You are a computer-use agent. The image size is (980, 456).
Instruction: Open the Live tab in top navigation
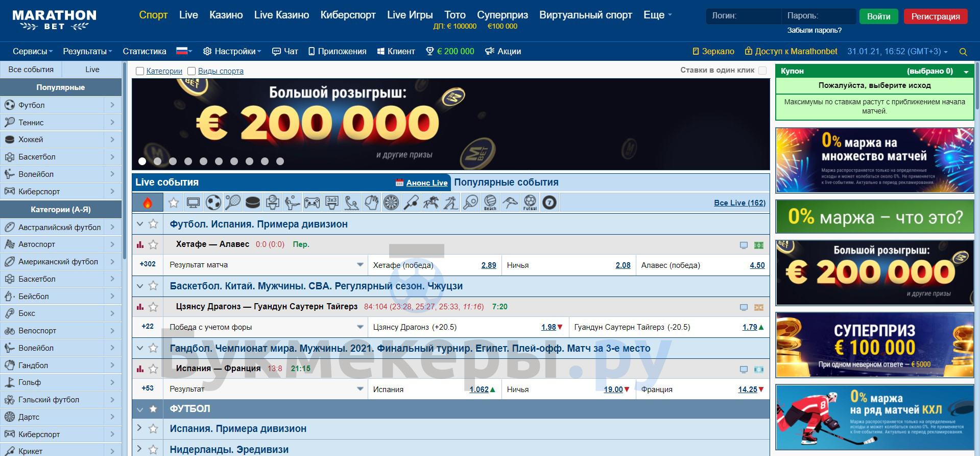click(188, 15)
